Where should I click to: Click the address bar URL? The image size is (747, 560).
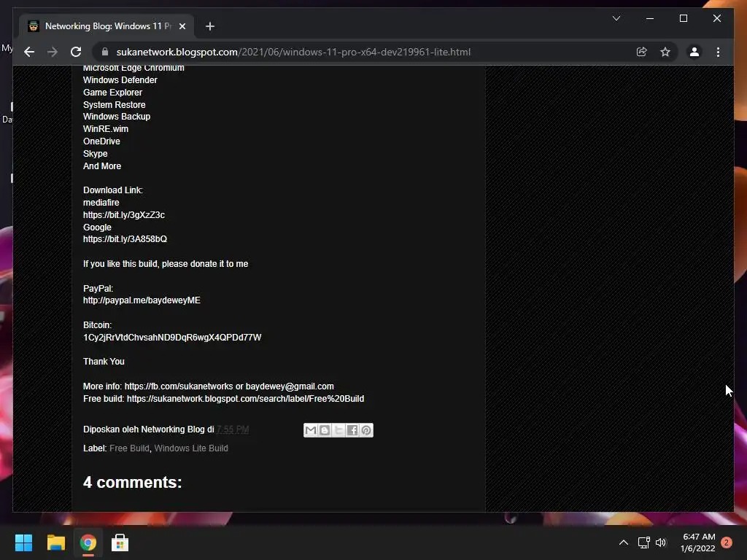coord(293,52)
